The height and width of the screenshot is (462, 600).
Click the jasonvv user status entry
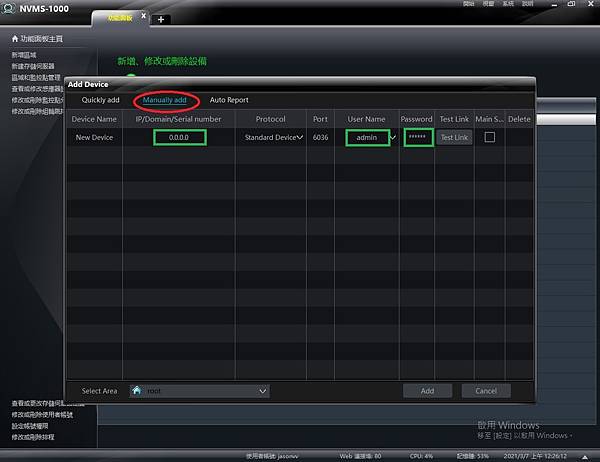tap(272, 456)
